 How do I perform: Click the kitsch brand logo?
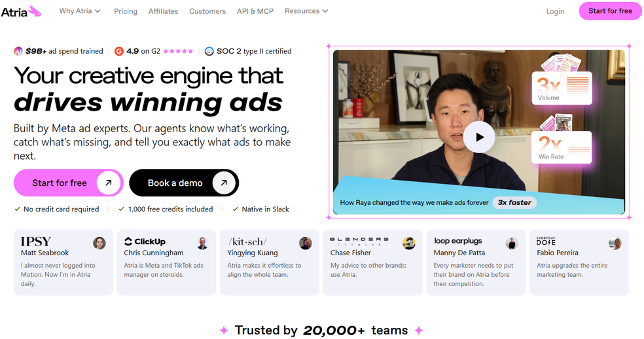[x=247, y=241]
